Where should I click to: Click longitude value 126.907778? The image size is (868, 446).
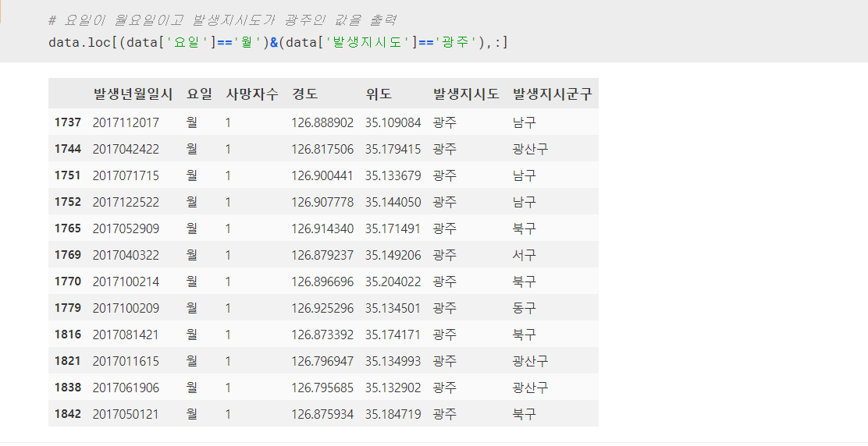coord(322,202)
